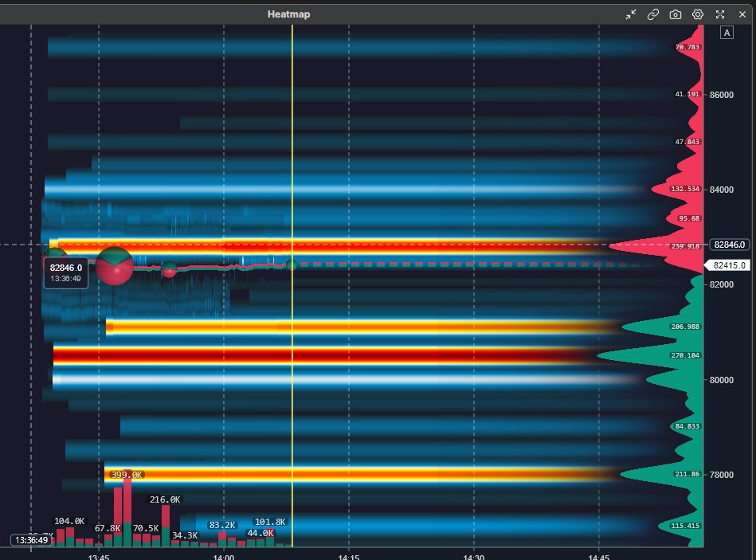Click the link chain icon in the header
The image size is (756, 560).
[x=652, y=14]
